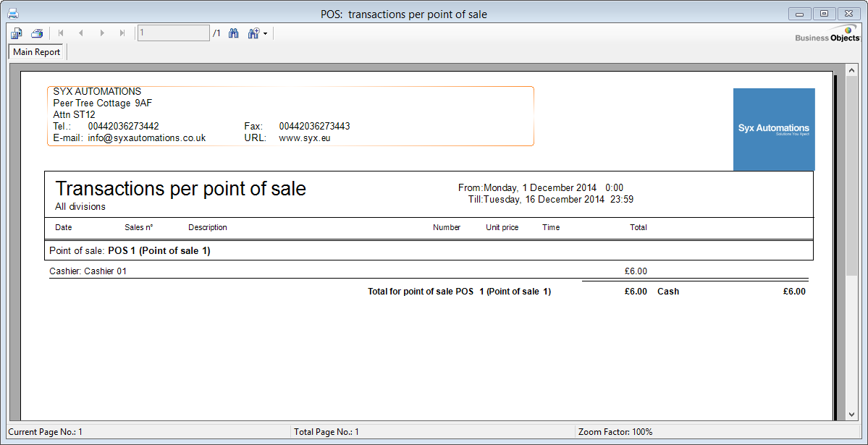Viewport: 868px width, 445px height.
Task: Click the window icon in title bar
Action: click(x=13, y=14)
